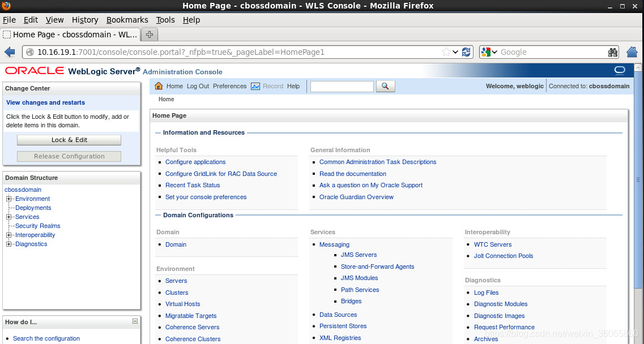Open Configure applications link

(x=195, y=162)
